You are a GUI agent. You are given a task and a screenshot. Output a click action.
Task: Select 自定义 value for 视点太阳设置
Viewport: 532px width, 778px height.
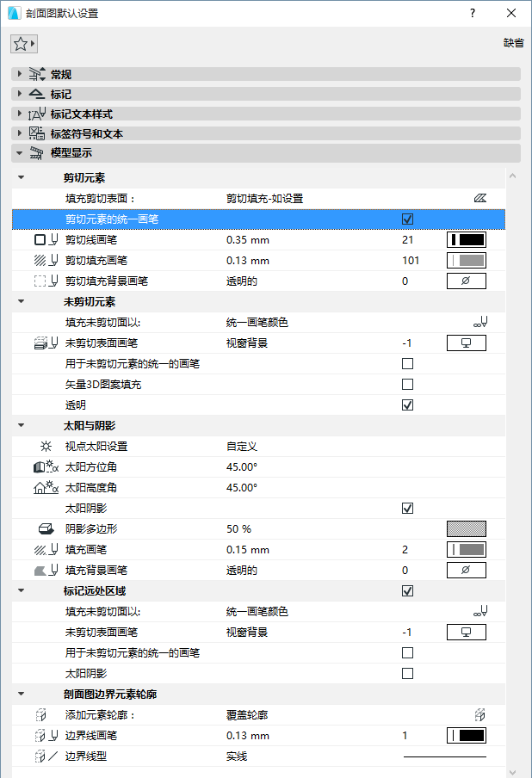242,447
